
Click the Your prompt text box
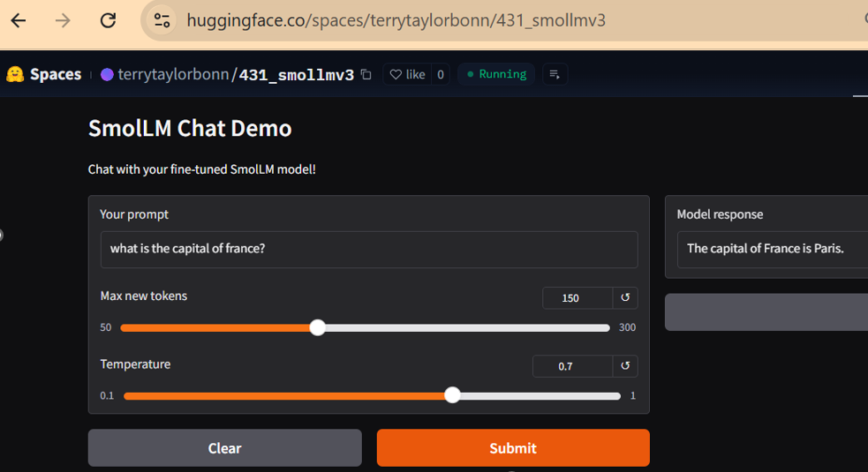click(369, 250)
